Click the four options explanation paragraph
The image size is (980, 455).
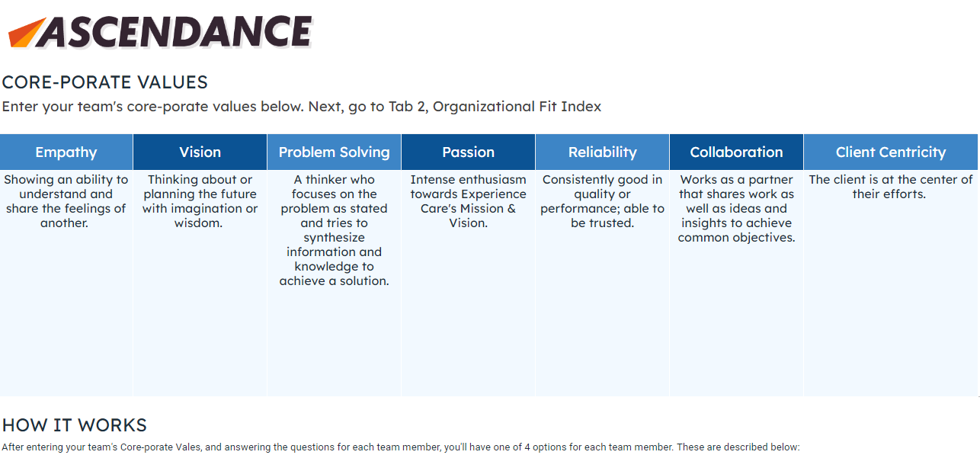tap(400, 447)
